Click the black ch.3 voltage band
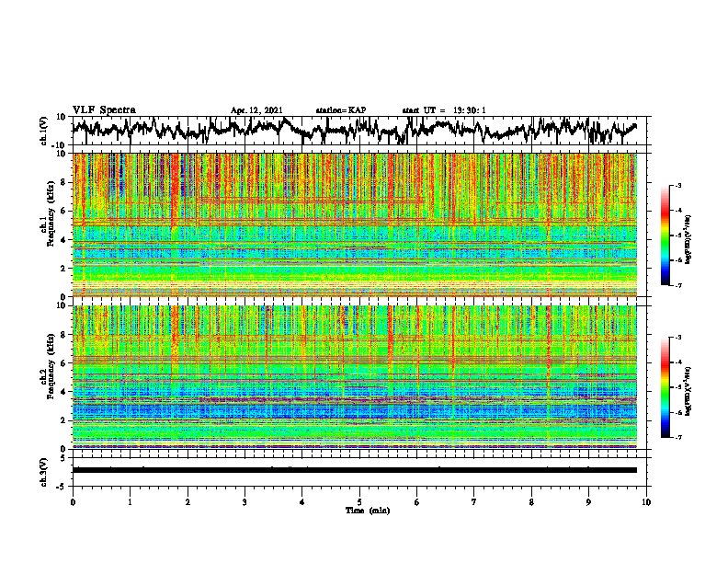This screenshot has height=563, width=728. click(x=355, y=470)
